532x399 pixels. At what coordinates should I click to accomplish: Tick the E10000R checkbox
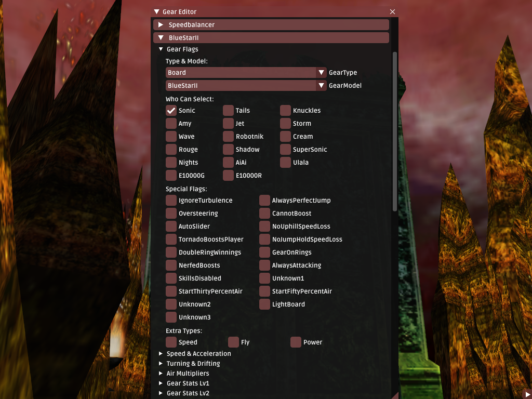229,176
